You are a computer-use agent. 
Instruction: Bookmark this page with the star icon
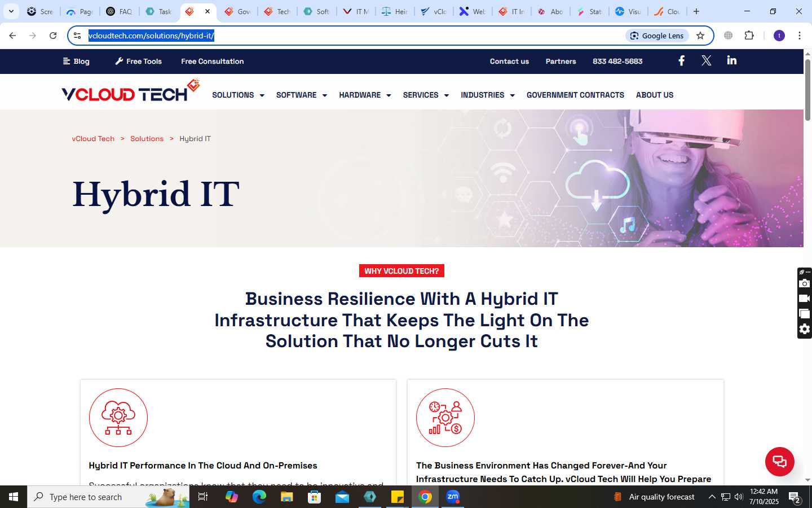click(700, 36)
